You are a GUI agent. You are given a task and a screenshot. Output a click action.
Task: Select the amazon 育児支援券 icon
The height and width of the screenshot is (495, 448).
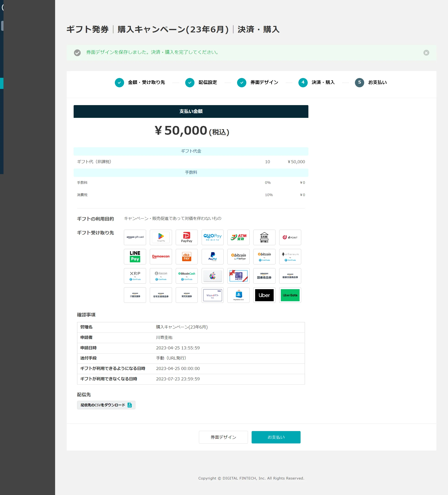(x=187, y=295)
